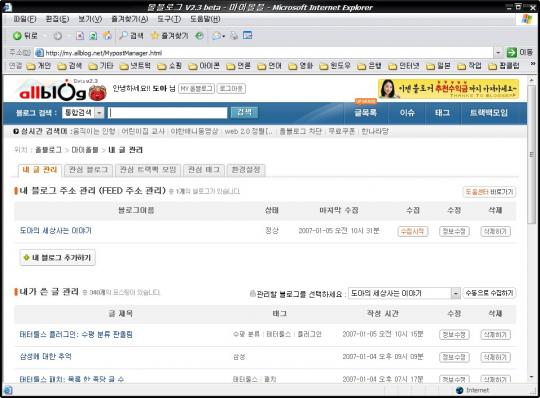Go to the Home page icon
The image size is (540, 398).
107,35
